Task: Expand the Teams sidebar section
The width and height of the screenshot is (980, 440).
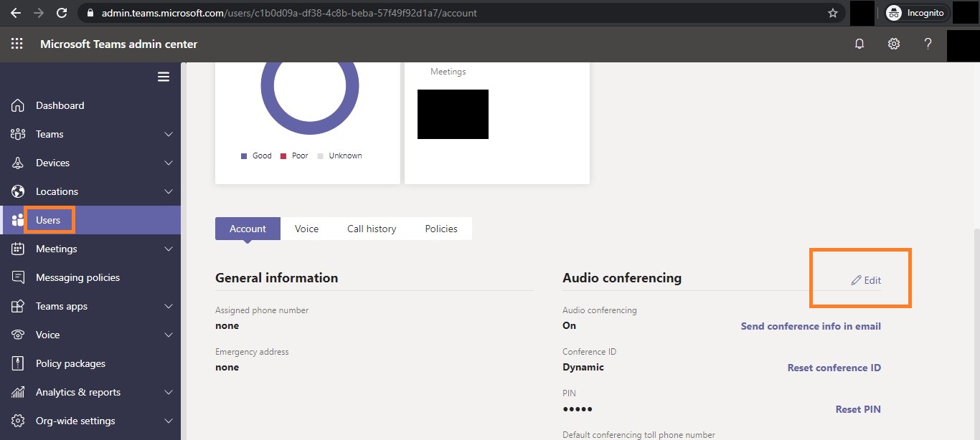Action: [168, 134]
